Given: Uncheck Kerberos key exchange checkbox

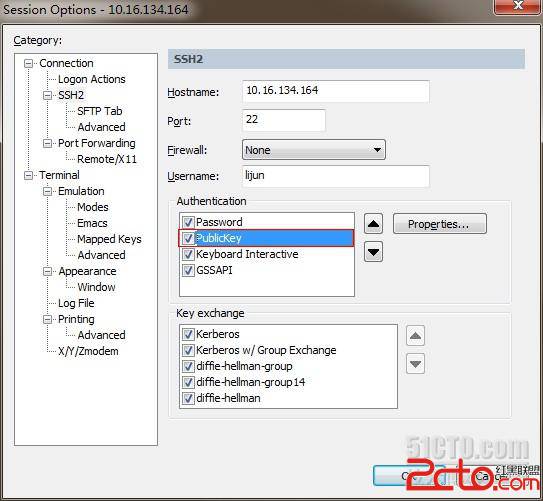Looking at the screenshot, I should (188, 334).
